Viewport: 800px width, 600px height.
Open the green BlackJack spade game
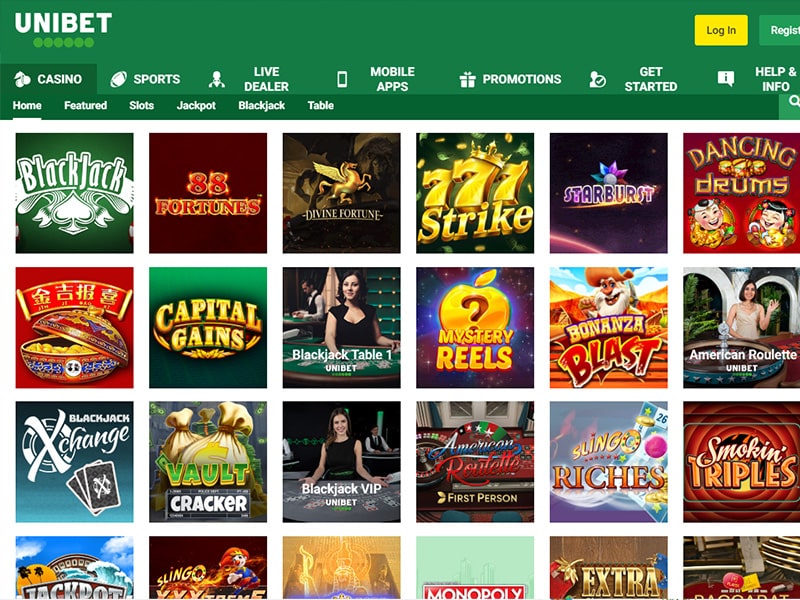point(74,193)
